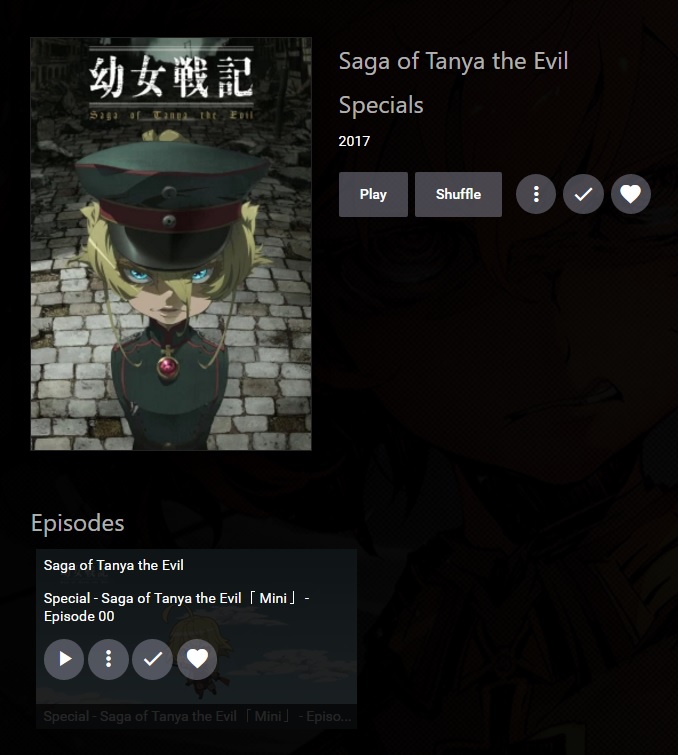The height and width of the screenshot is (755, 678).
Task: Click the Episodes section heading
Action: tap(78, 523)
